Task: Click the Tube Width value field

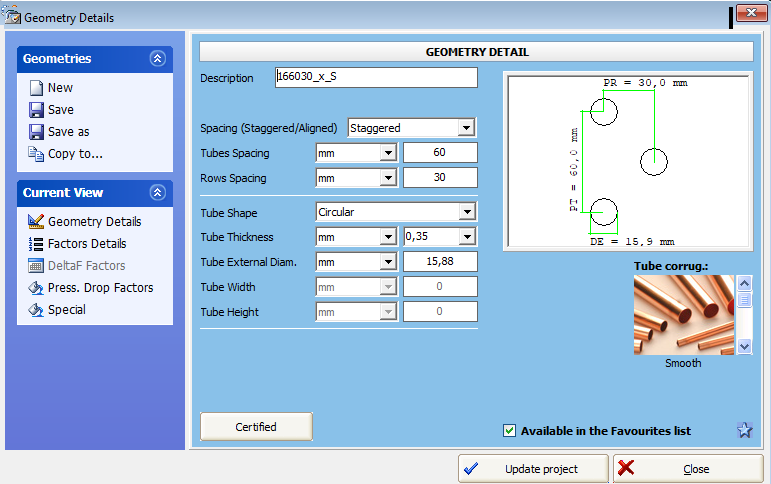Action: pos(440,286)
